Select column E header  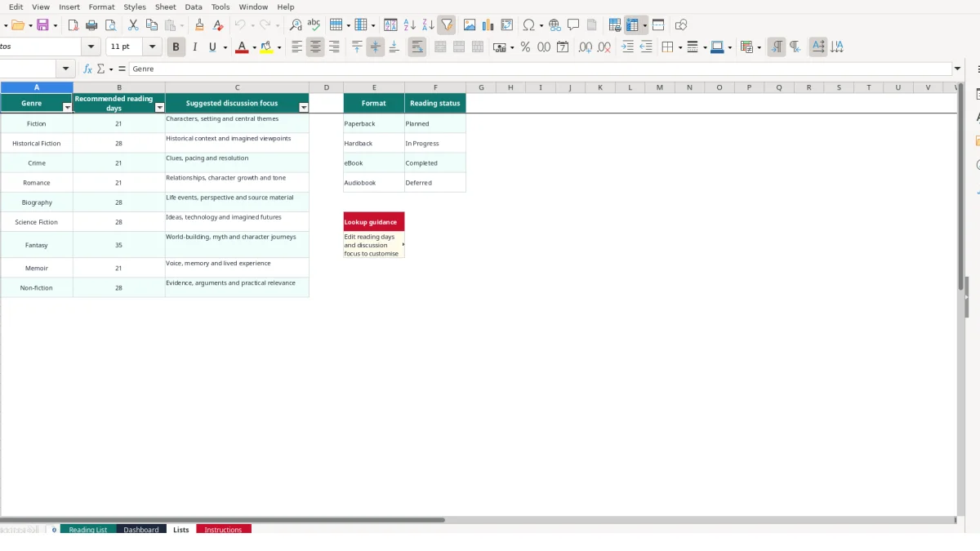374,87
